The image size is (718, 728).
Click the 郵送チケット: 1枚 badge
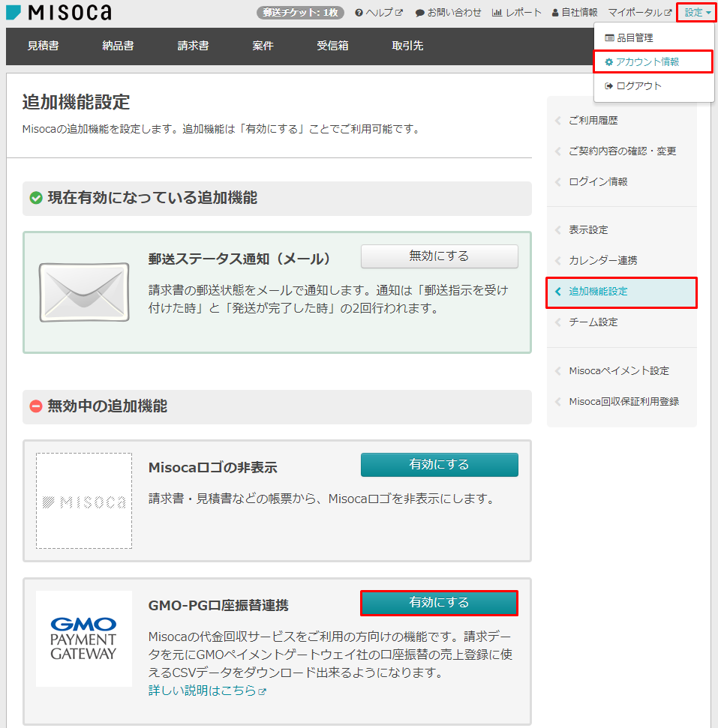(300, 13)
